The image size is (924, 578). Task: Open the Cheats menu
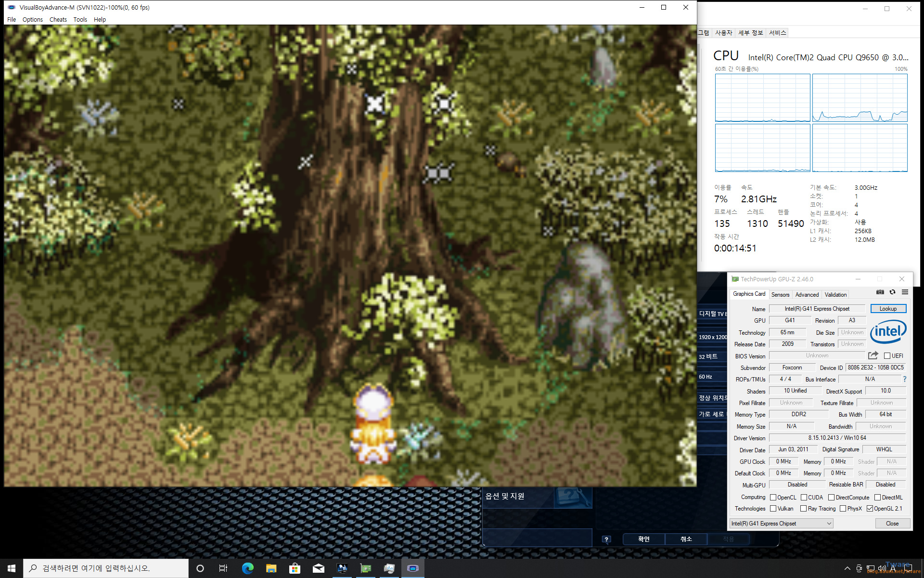[58, 20]
